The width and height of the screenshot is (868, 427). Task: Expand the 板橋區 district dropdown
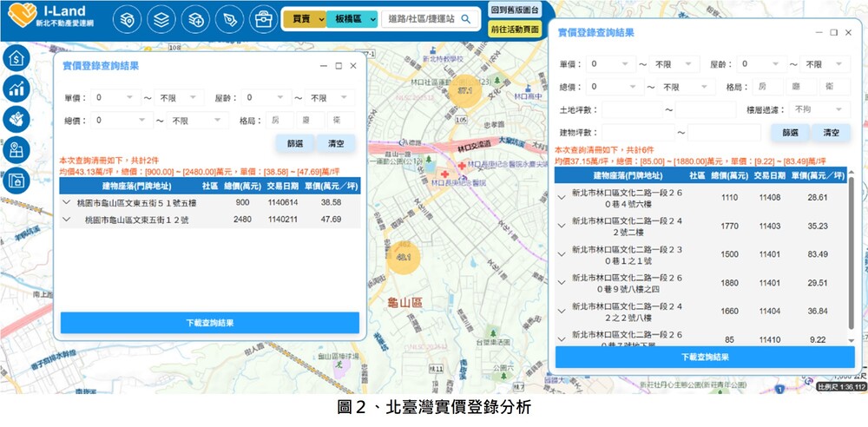(352, 19)
